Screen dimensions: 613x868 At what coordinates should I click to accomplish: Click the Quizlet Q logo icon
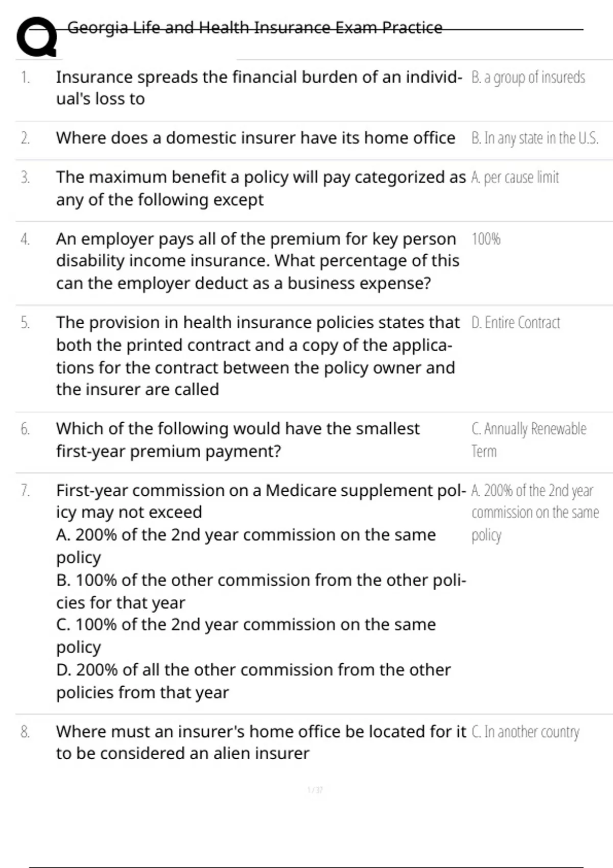tap(36, 37)
